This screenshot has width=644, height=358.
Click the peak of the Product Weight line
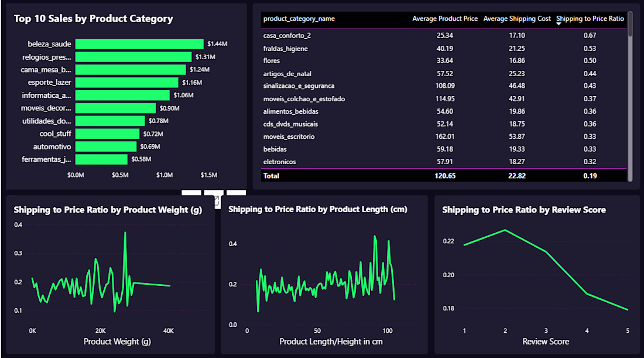125,233
